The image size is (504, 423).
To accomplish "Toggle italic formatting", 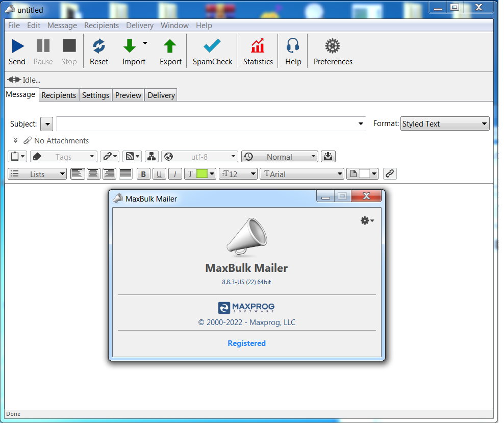I will [x=175, y=174].
